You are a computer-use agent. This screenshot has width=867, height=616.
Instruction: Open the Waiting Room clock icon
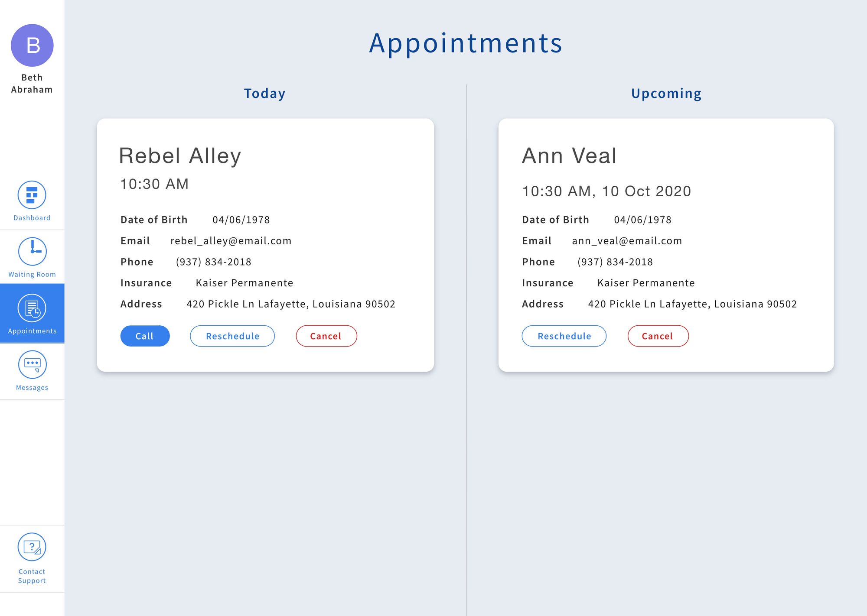point(32,251)
